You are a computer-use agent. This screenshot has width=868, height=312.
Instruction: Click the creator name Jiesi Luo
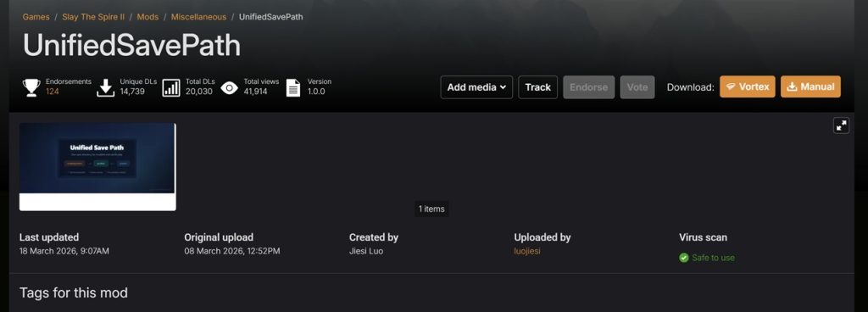pos(366,251)
